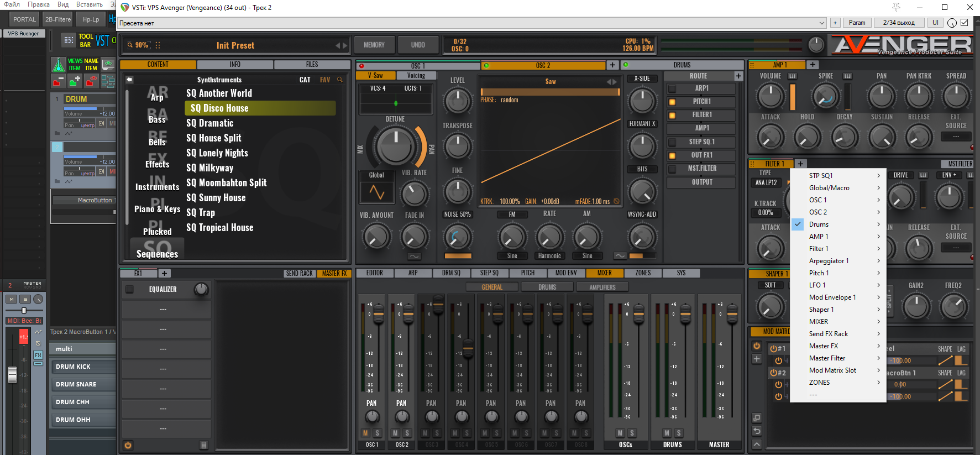Click the back arrow in the preset browser
980x455 pixels.
pos(129,80)
